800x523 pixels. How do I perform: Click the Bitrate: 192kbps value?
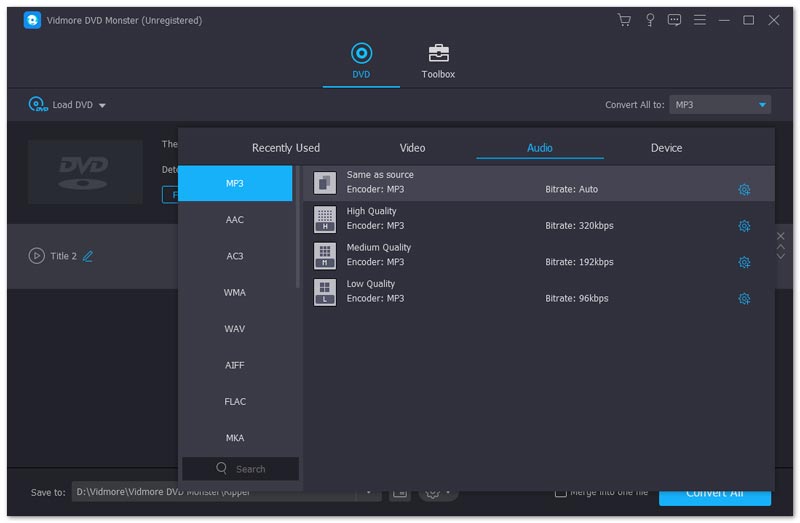(x=579, y=262)
